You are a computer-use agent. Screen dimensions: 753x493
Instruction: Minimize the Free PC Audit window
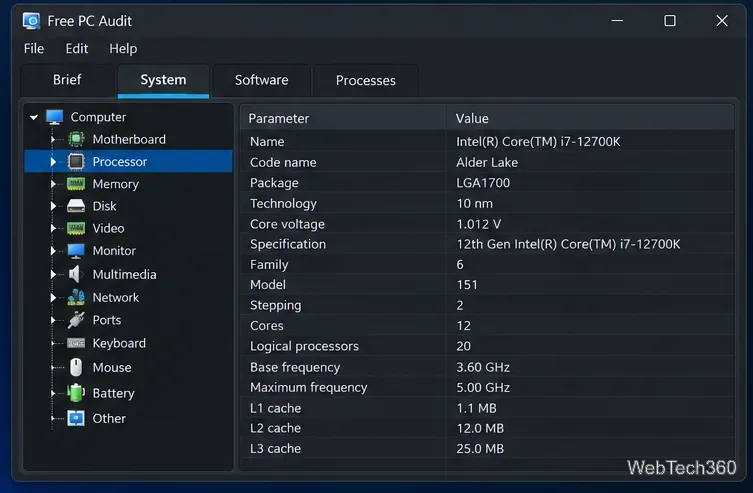pos(617,21)
